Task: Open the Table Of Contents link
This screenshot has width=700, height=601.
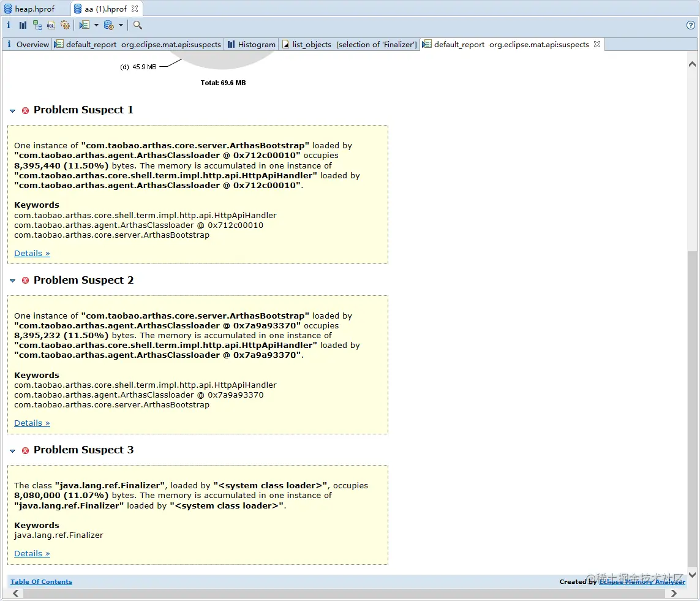Action: click(41, 581)
